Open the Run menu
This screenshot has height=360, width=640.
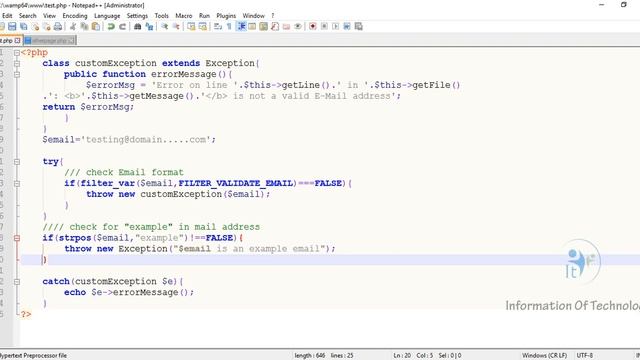click(x=204, y=16)
